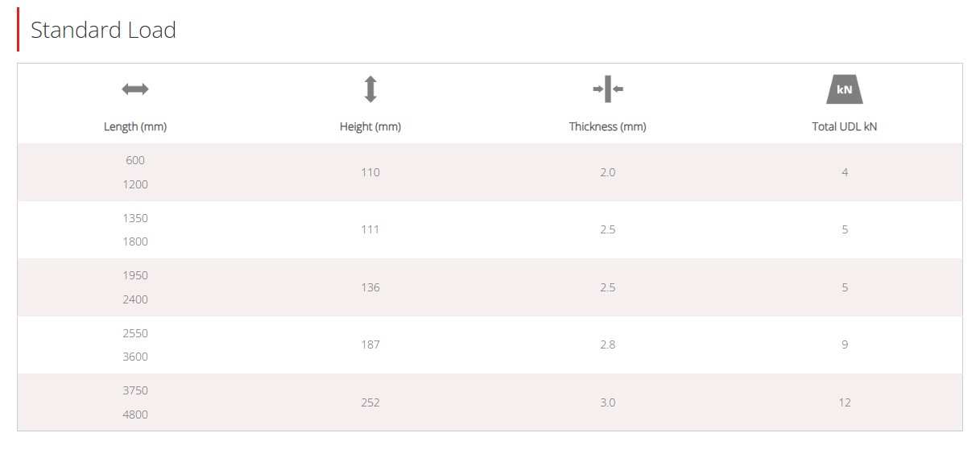
Task: Click the thickness value 2.8
Action: 608,345
